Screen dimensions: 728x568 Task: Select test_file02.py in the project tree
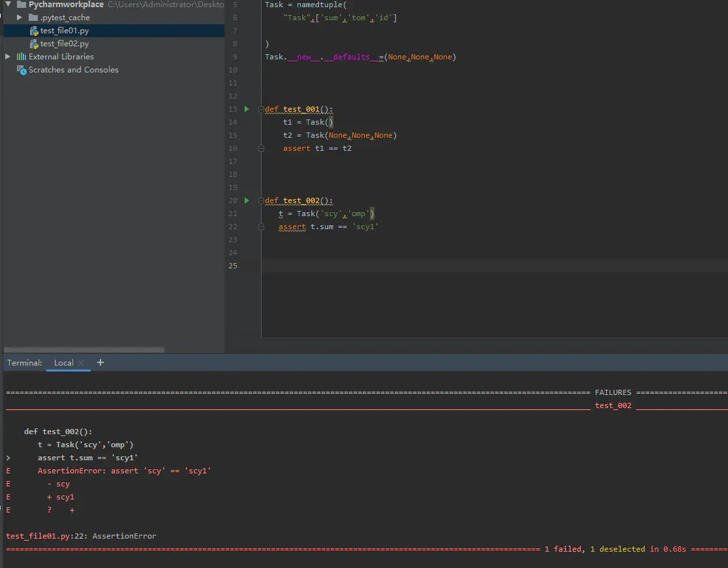[114, 44]
